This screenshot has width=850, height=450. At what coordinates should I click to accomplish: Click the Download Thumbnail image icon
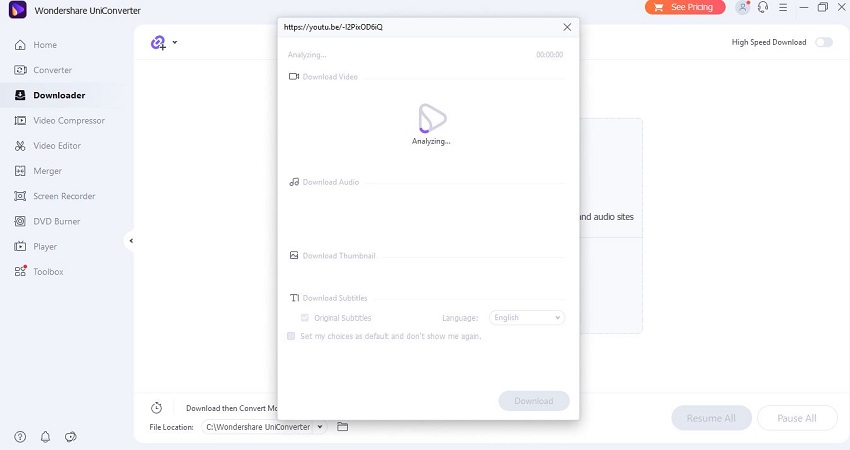click(294, 255)
